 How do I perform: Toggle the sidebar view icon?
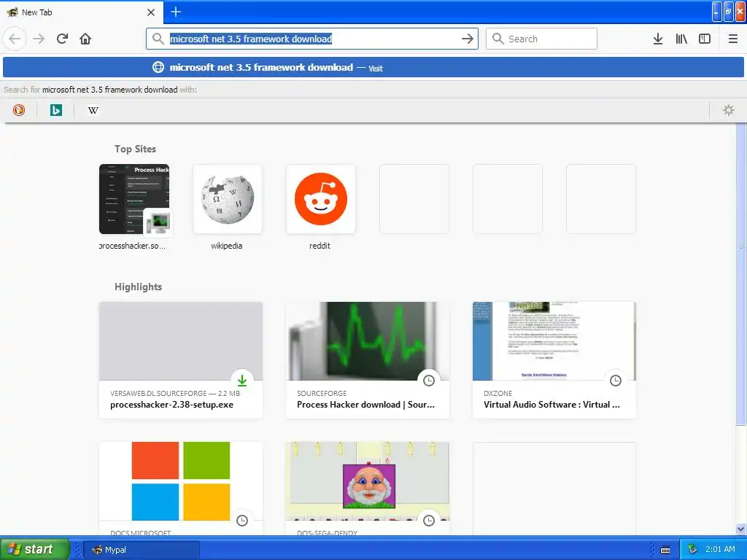(x=705, y=39)
